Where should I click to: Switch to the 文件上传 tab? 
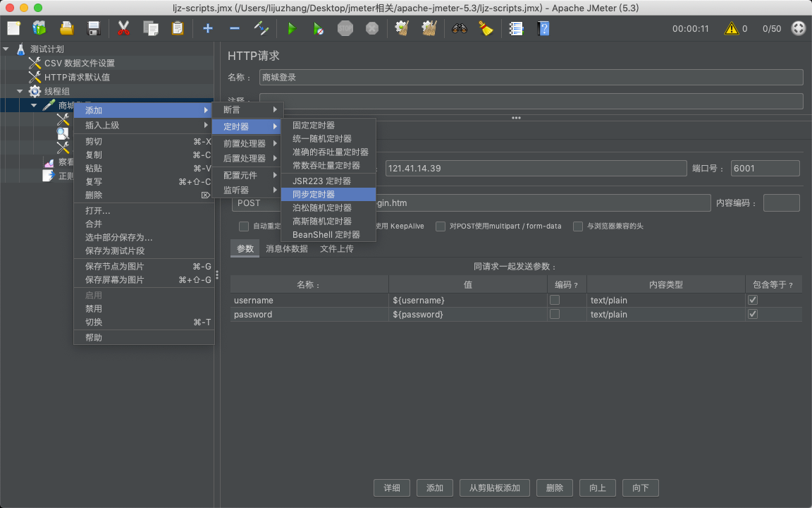[337, 249]
